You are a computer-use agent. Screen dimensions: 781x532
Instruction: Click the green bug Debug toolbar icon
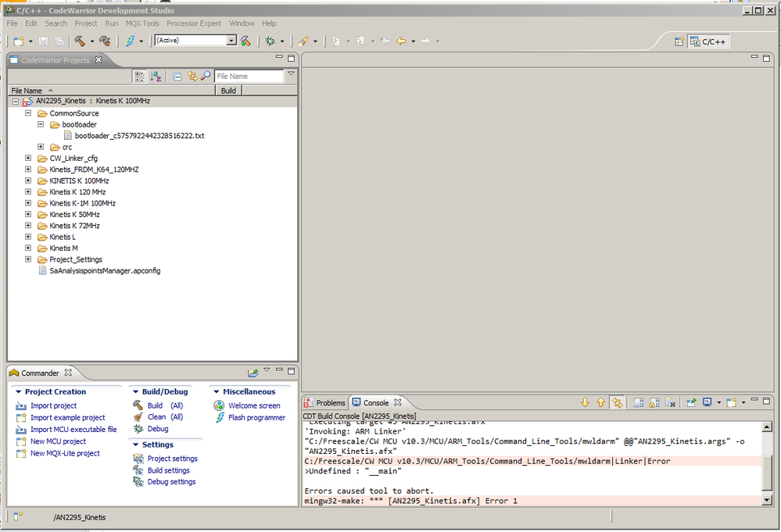[x=270, y=41]
